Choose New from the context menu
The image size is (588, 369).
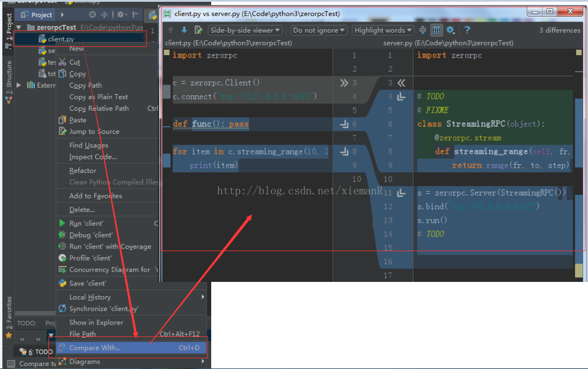coord(107,49)
